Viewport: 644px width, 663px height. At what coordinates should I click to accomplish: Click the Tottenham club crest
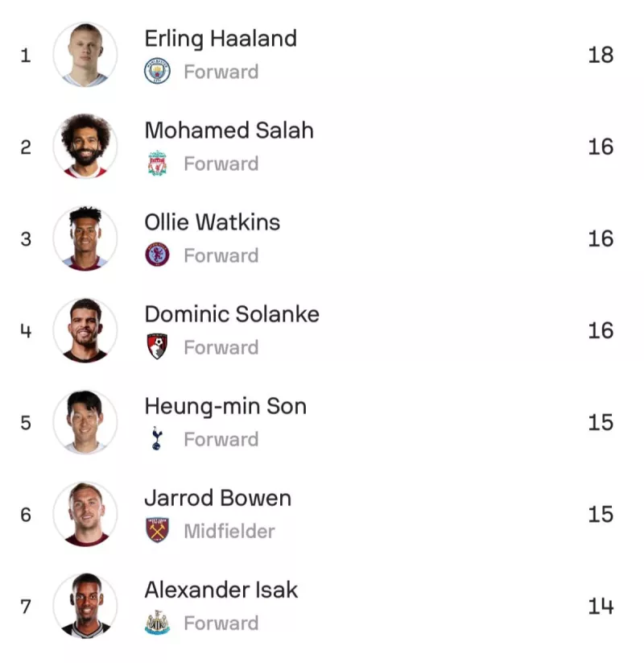[157, 439]
